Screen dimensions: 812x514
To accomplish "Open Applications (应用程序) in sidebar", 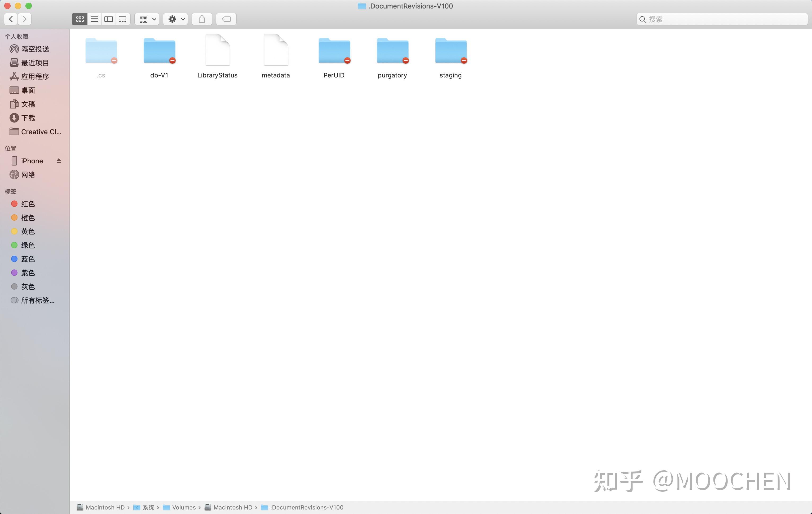I will click(35, 77).
